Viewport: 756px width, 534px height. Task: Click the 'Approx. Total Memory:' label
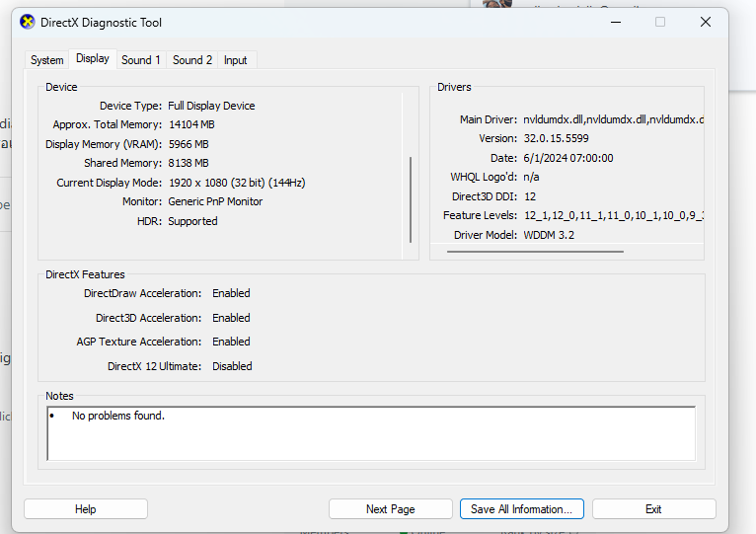point(107,124)
